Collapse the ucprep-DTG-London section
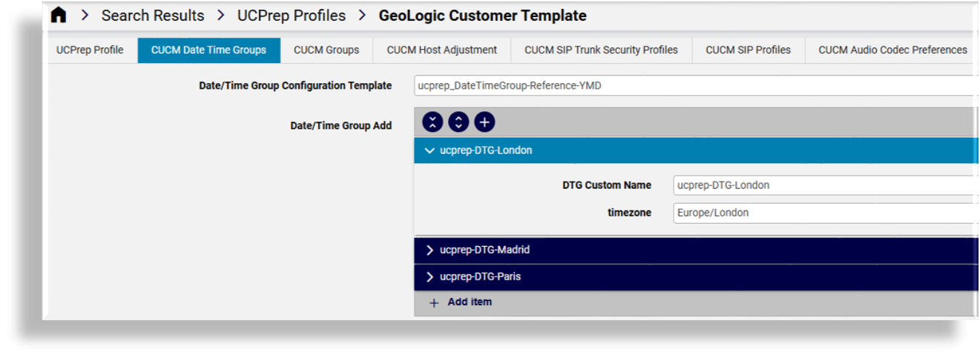 tap(430, 150)
